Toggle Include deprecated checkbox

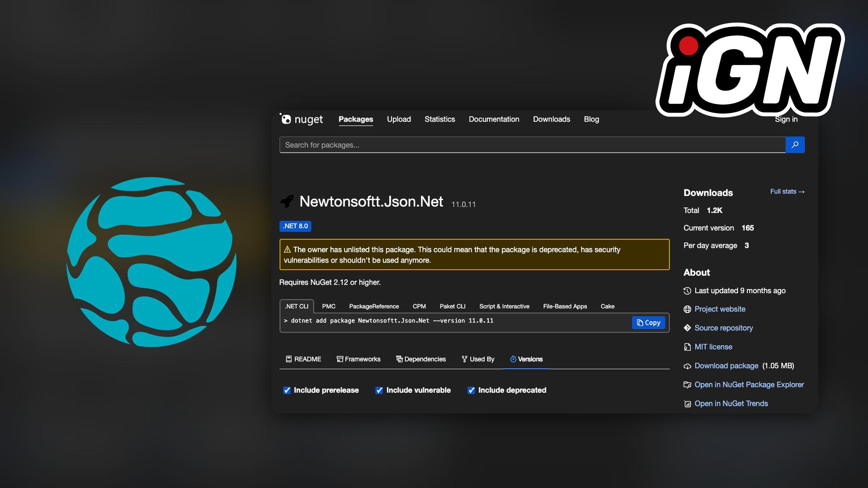[471, 390]
